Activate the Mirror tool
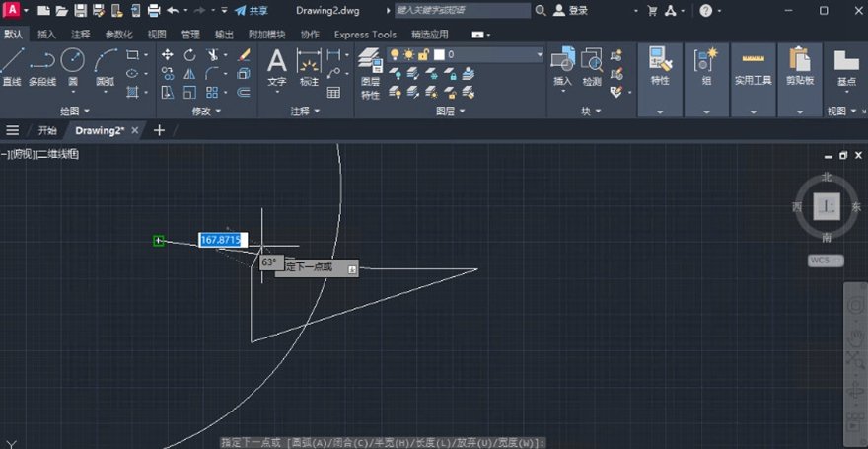 (189, 73)
